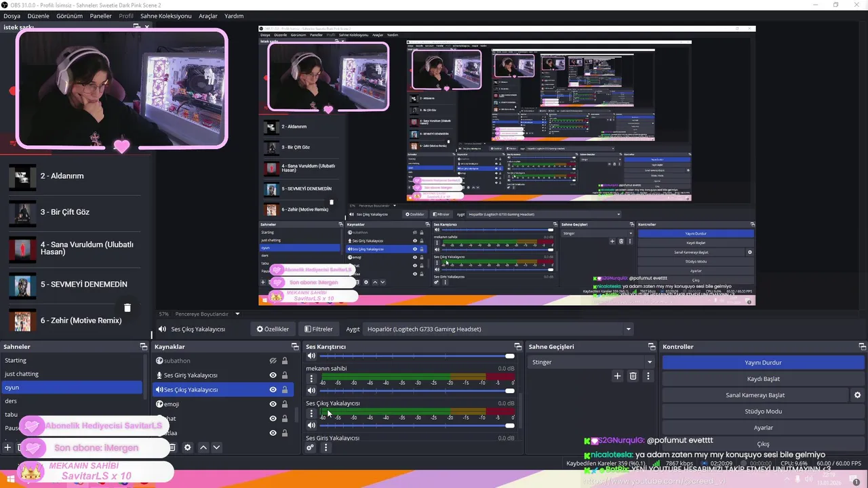Select the Ses Çıkış Yakalayıcısı source row
Screen dimensions: 868x488
pos(222,390)
